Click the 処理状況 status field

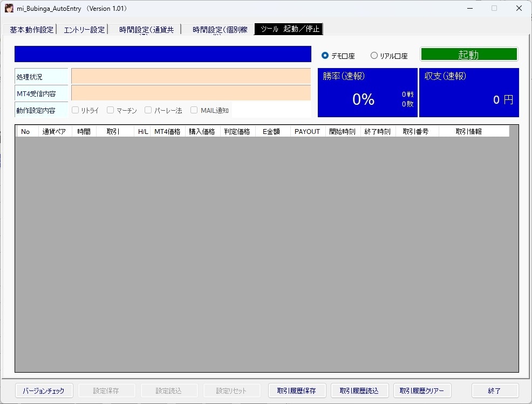point(191,76)
